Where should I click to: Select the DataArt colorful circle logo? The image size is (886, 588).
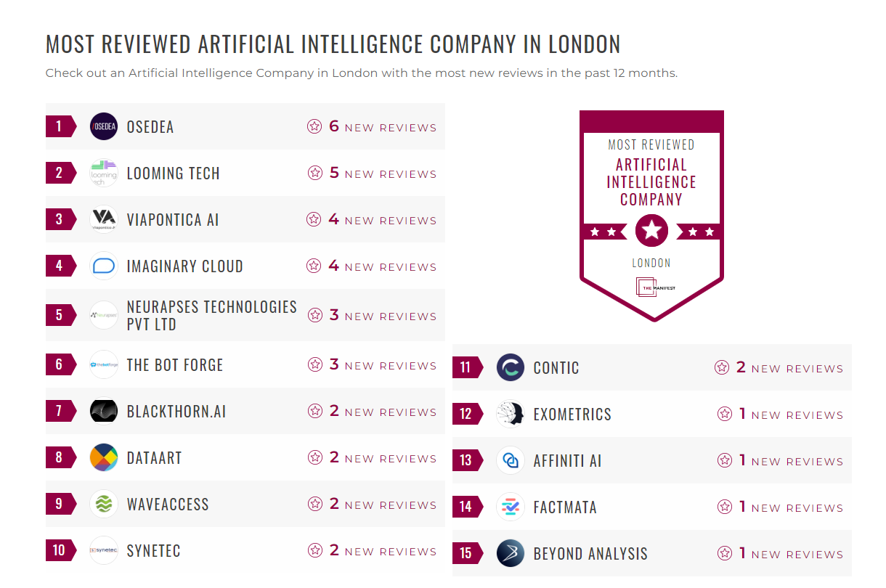pos(103,457)
